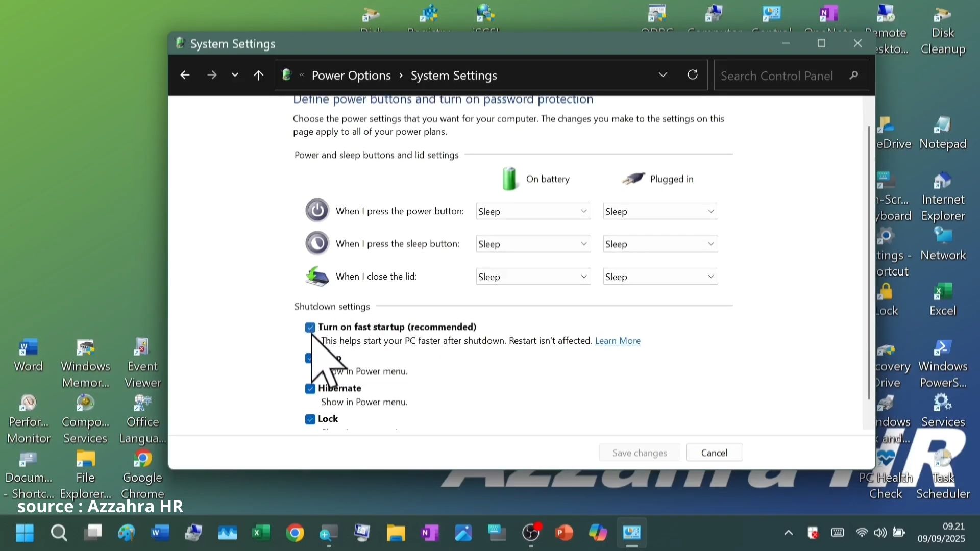Open PowerPoint from the taskbar
Image resolution: width=980 pixels, height=551 pixels.
[x=564, y=533]
